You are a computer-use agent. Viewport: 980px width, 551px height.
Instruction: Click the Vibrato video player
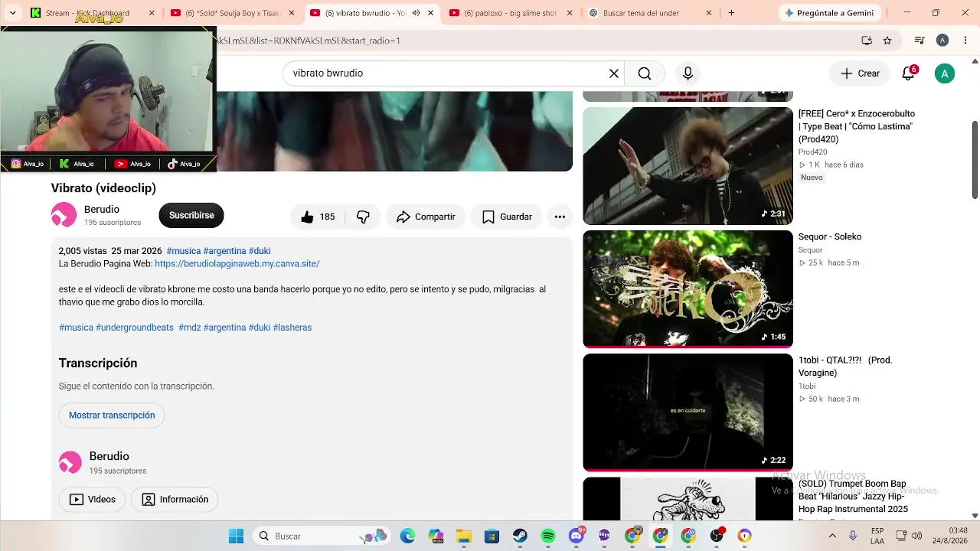(x=394, y=131)
